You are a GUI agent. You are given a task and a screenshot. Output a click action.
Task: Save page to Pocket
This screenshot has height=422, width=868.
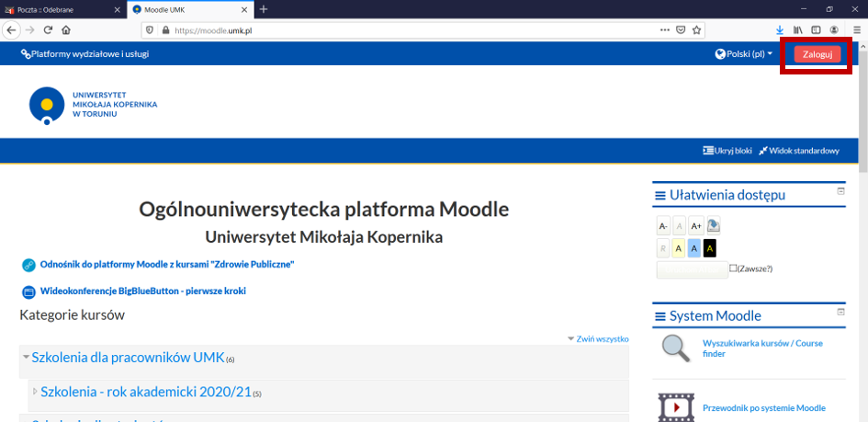pyautogui.click(x=681, y=30)
